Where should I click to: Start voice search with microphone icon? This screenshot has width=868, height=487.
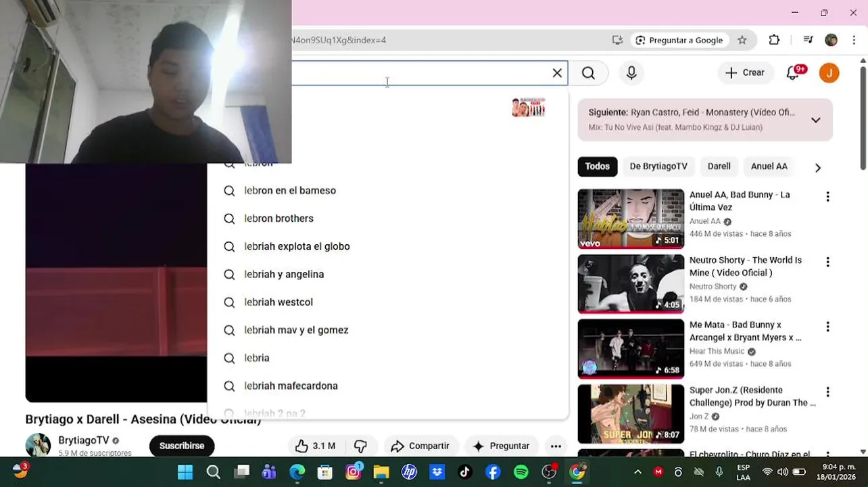(x=631, y=73)
